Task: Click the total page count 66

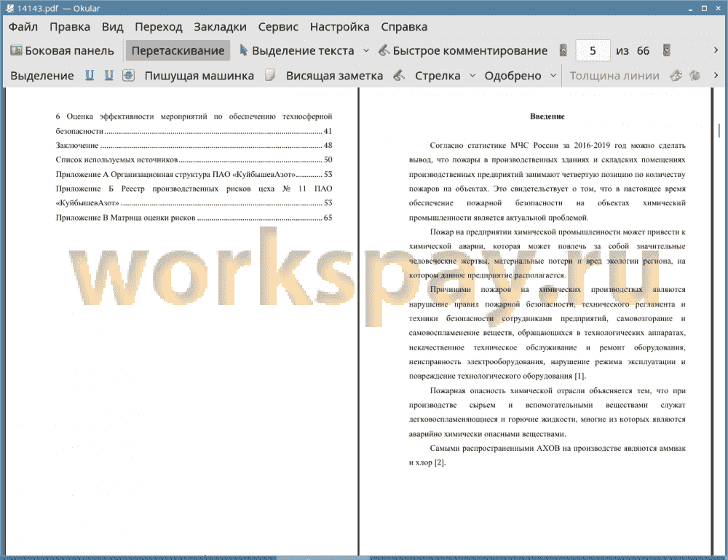Action: tap(643, 50)
